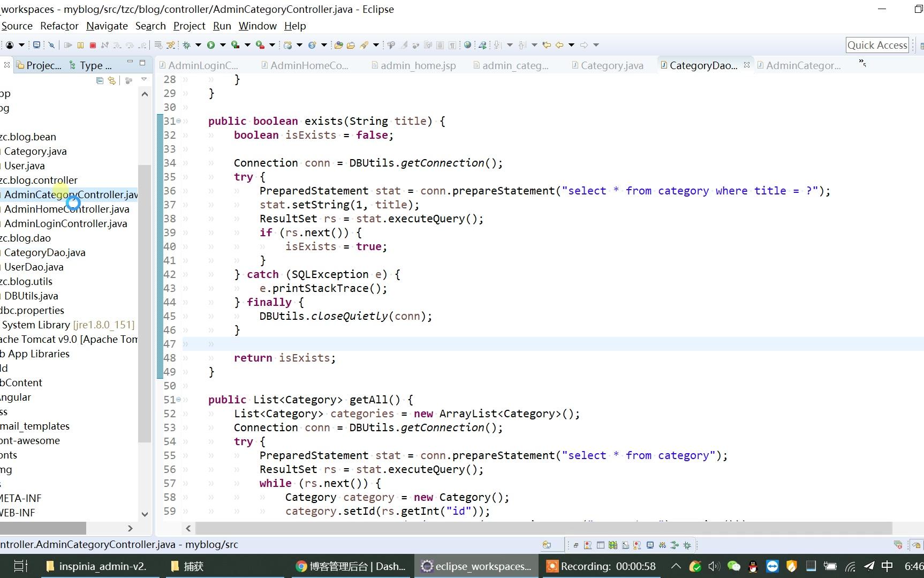
Task: Open a new Java class with the class icon
Action: [x=286, y=45]
